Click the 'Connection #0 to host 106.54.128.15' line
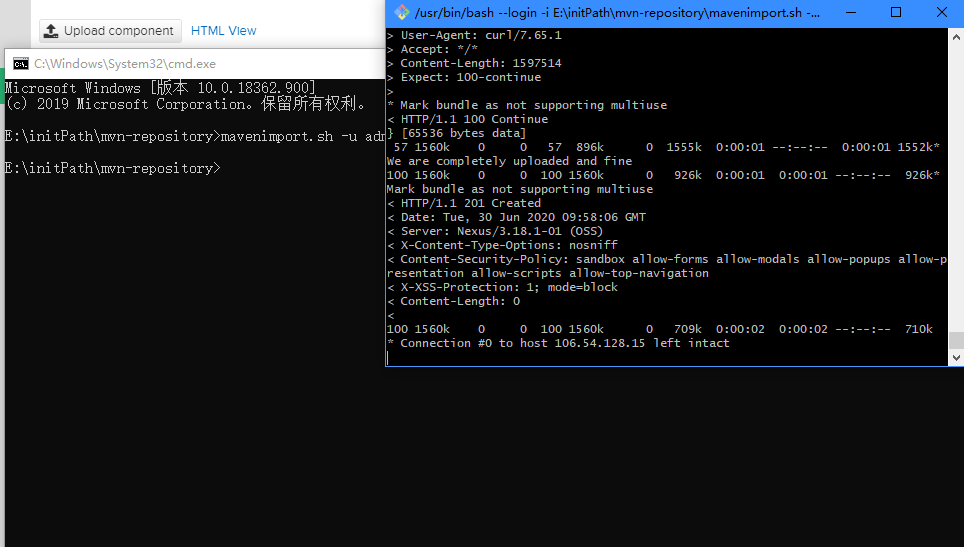 point(558,344)
